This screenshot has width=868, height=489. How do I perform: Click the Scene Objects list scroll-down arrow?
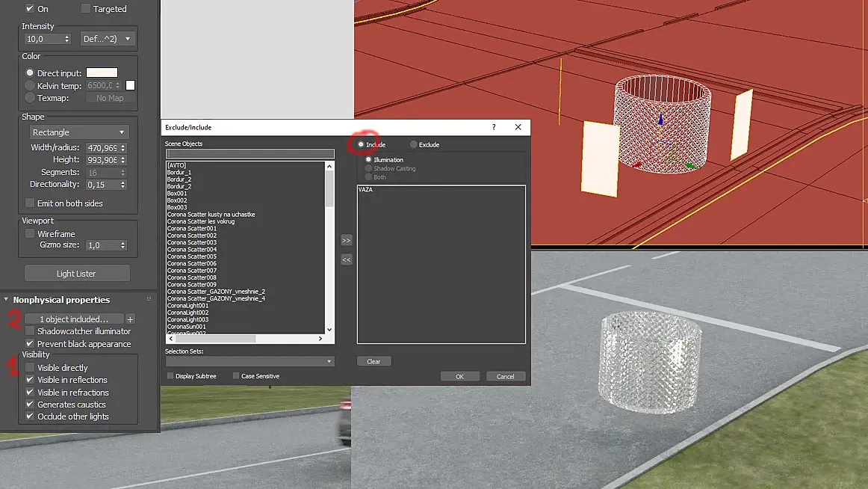click(329, 330)
